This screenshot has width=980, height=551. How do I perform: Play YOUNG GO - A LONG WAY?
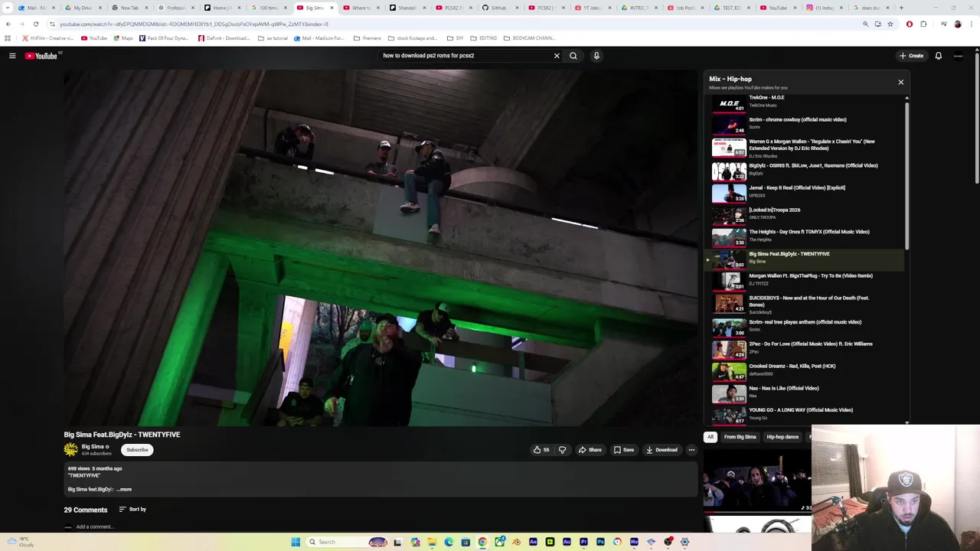(x=804, y=414)
